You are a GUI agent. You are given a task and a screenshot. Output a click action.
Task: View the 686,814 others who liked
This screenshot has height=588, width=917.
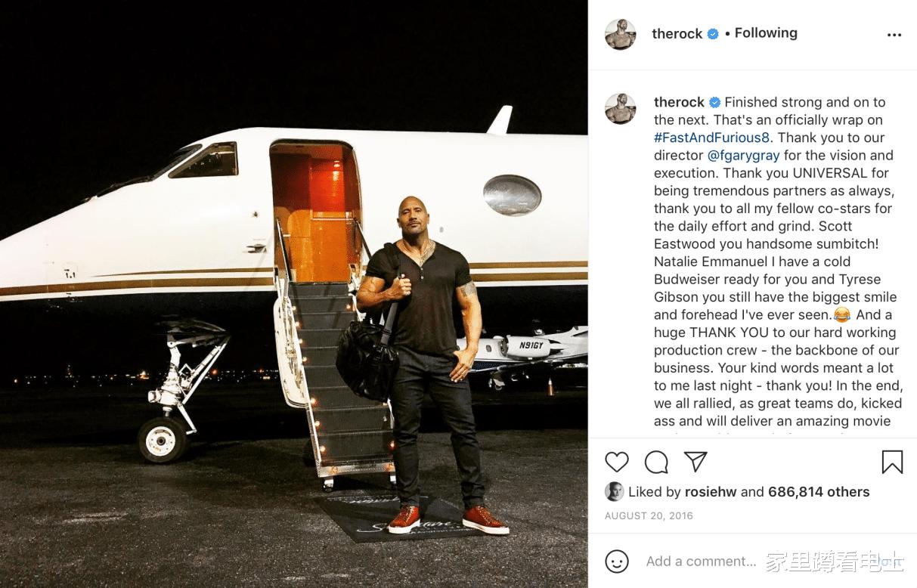point(819,492)
